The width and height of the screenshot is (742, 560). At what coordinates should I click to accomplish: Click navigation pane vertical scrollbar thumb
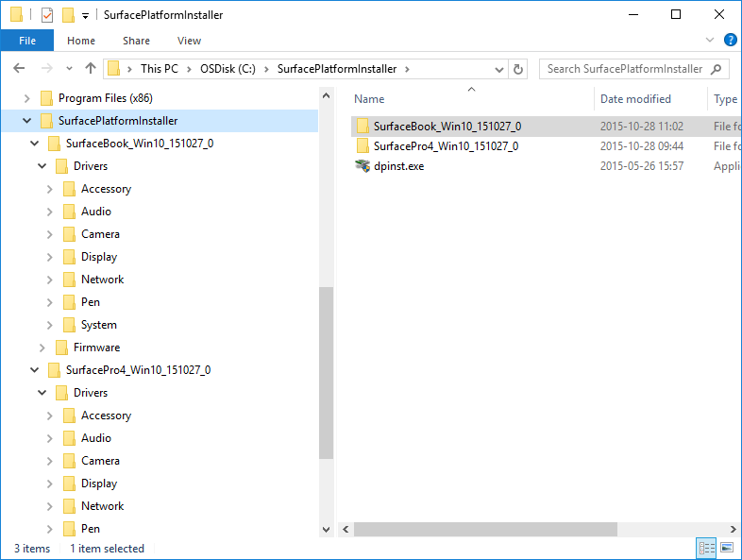(326, 373)
